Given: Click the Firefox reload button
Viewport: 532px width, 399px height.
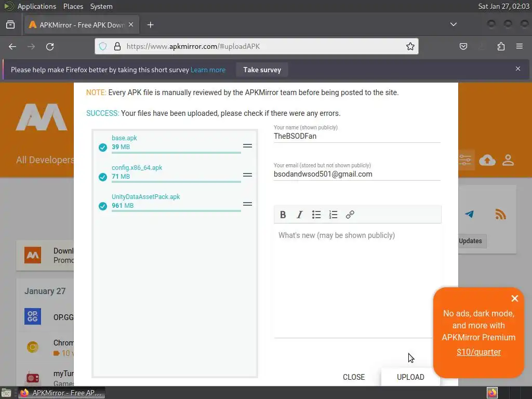Looking at the screenshot, I should click(x=50, y=46).
